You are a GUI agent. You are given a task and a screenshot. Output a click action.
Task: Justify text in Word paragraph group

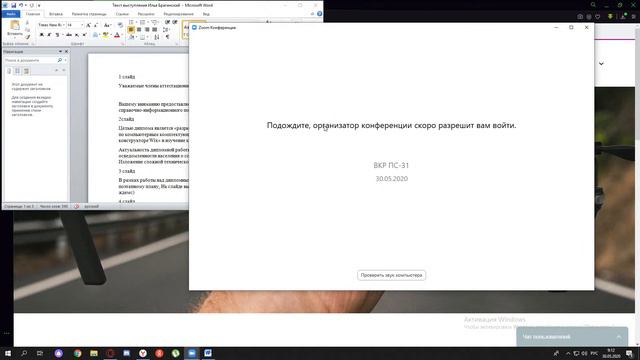pos(155,29)
